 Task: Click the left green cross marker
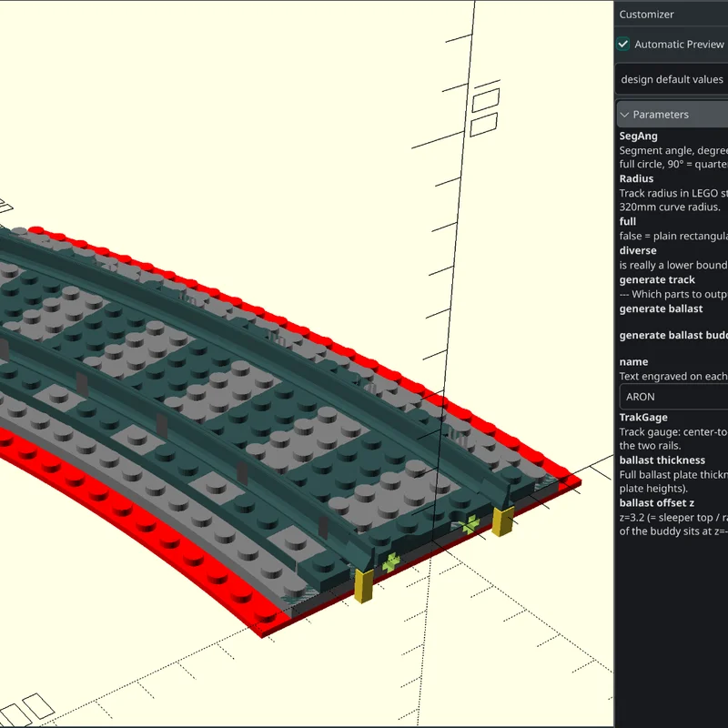pos(391,561)
